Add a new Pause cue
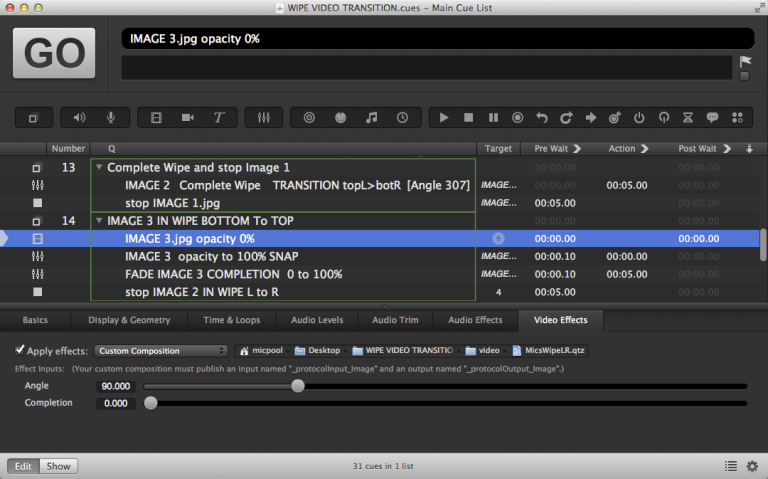Image resolution: width=768 pixels, height=479 pixels. (493, 118)
